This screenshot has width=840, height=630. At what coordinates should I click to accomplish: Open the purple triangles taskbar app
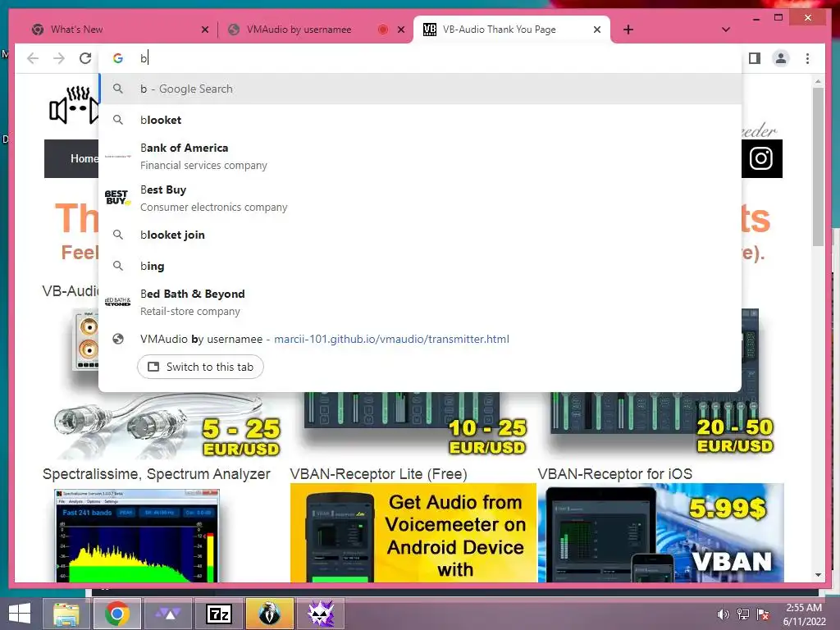(x=168, y=614)
